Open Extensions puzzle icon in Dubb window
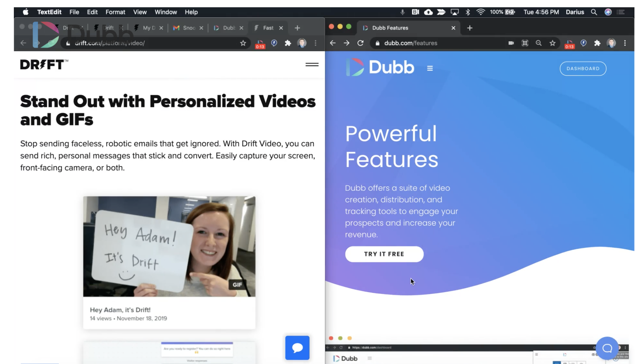This screenshot has height=364, width=640. [x=597, y=43]
